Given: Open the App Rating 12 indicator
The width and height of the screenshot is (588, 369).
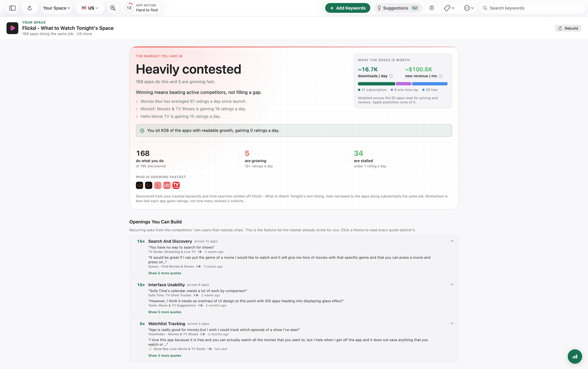Looking at the screenshot, I should pos(141,8).
